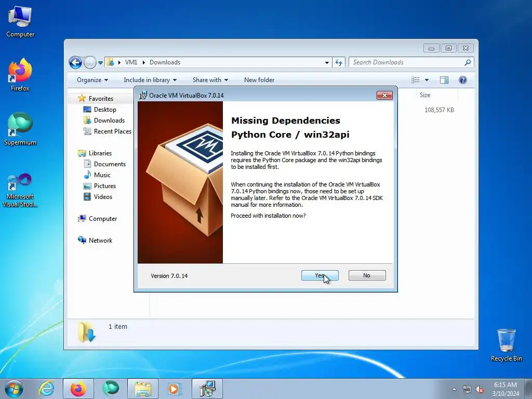Screen dimensions: 532x399
Task: Select the Firefox desktop shortcut
Action: click(20, 75)
